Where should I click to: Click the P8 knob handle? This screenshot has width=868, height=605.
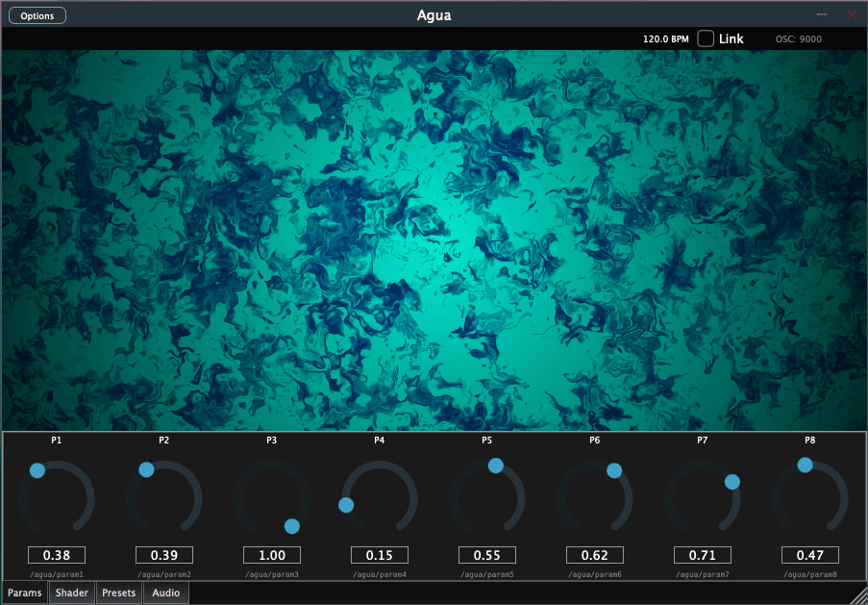pyautogui.click(x=806, y=465)
